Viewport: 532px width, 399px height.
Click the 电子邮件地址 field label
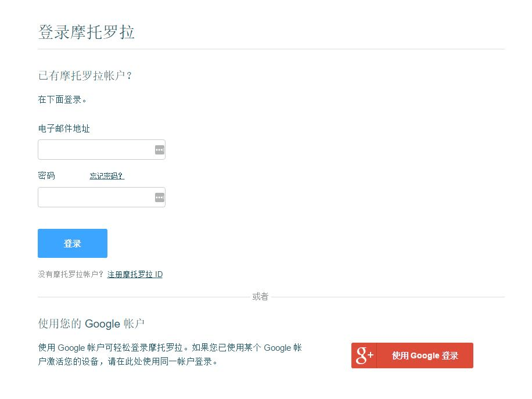[x=63, y=128]
